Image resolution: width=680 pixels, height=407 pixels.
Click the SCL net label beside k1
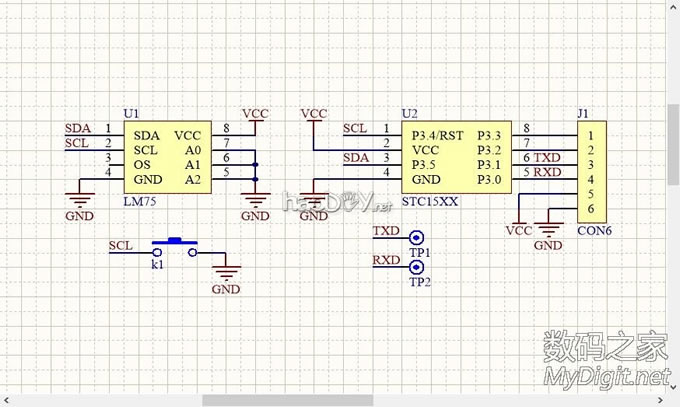click(119, 245)
